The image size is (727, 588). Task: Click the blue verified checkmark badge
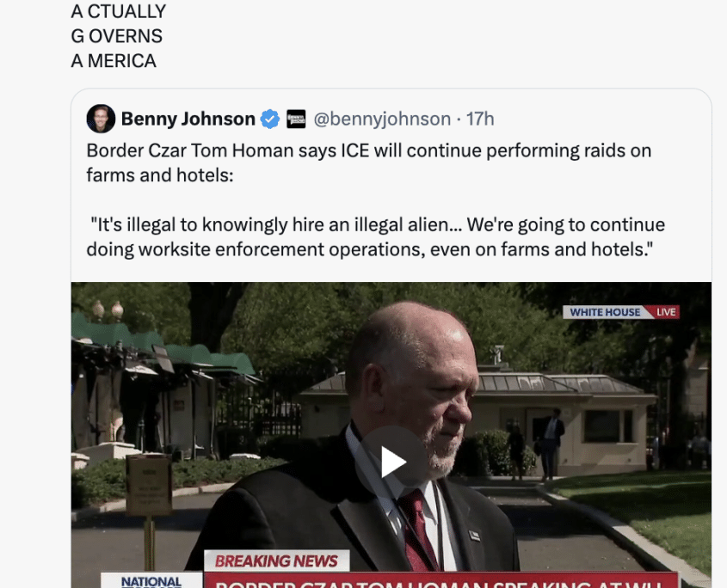270,119
